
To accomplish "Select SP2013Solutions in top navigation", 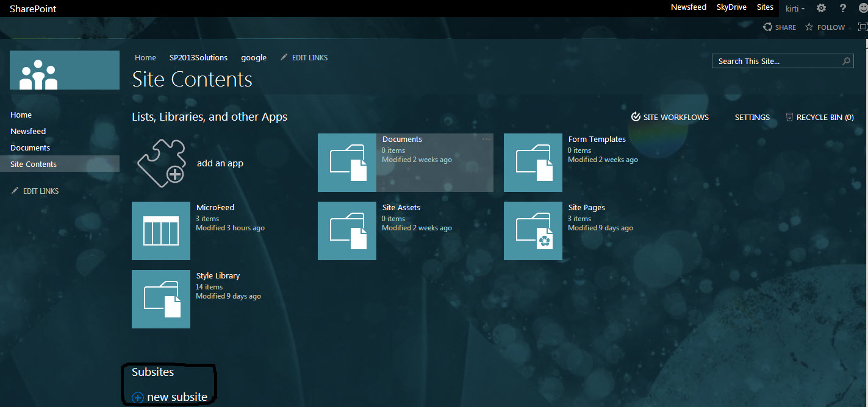I will (198, 58).
